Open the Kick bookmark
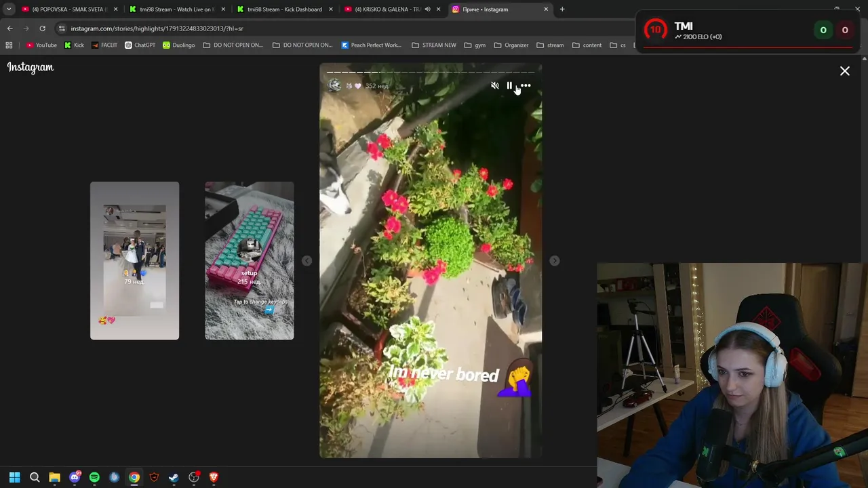Screen dimensions: 868x488 (x=74, y=45)
